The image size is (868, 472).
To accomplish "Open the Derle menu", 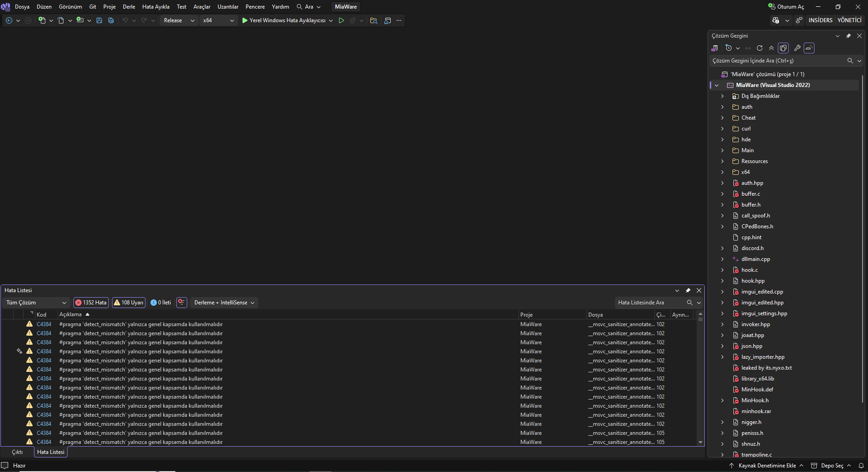I will tap(129, 7).
